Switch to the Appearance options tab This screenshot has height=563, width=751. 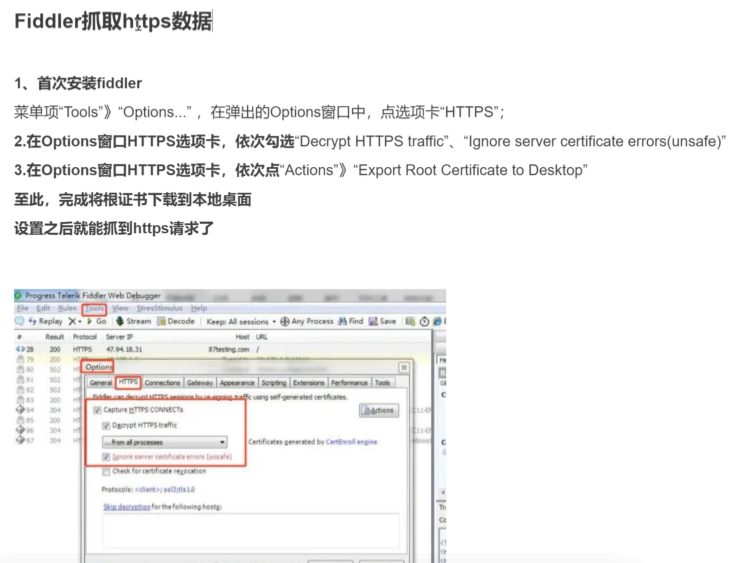[x=237, y=383]
